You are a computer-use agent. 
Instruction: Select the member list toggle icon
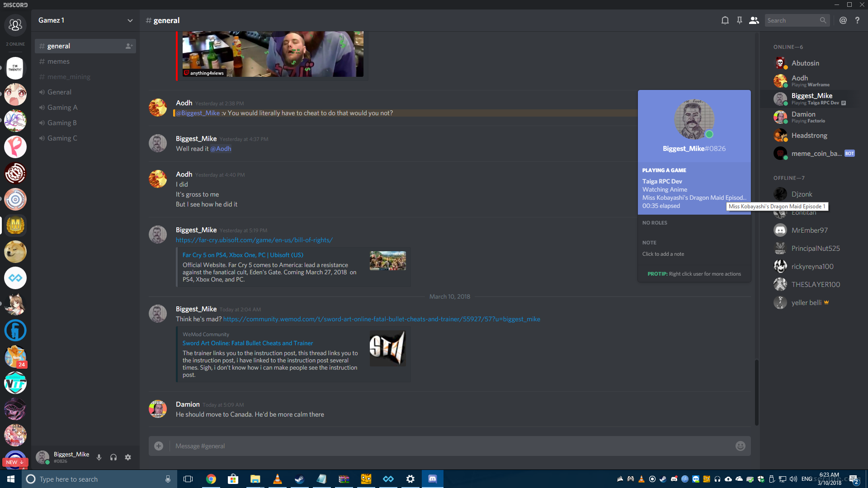(754, 20)
